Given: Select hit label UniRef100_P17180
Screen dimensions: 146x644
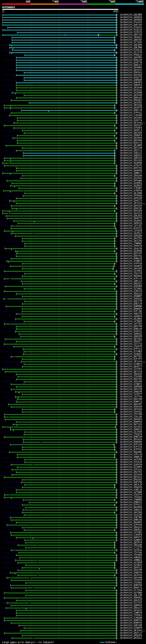Looking at the screenshot, I should point(131,42).
